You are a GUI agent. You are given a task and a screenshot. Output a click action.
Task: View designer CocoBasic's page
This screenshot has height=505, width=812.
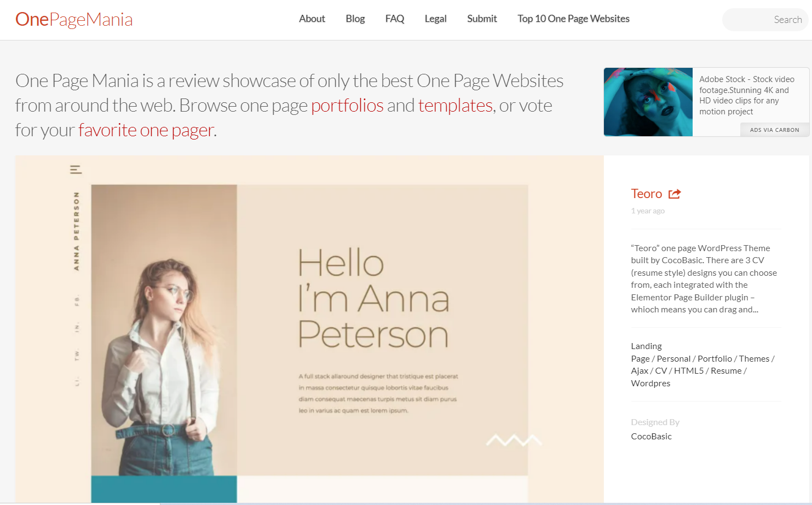pos(651,437)
